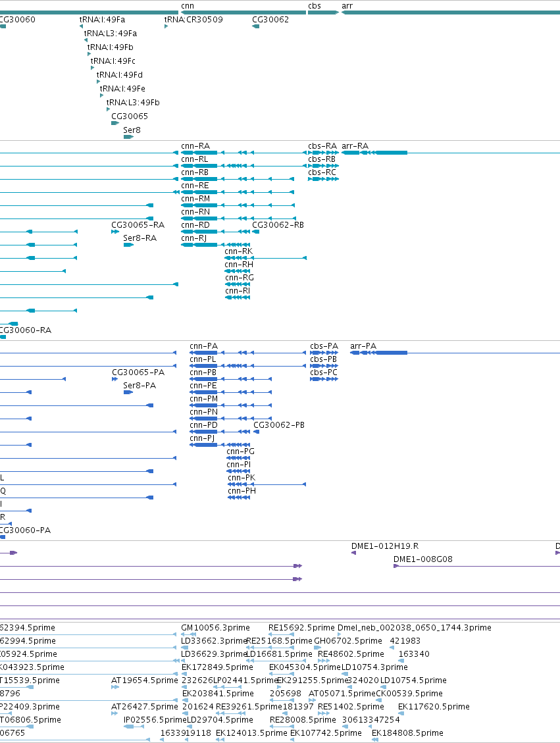Click the CG30065-RA transcript label
The height and width of the screenshot is (743, 560).
click(138, 224)
